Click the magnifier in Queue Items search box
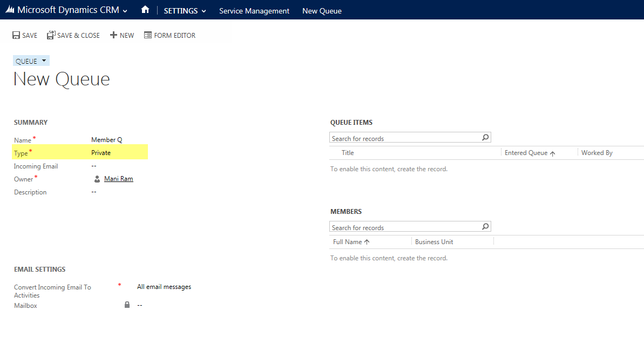Viewport: 644px width, 357px height. [485, 137]
